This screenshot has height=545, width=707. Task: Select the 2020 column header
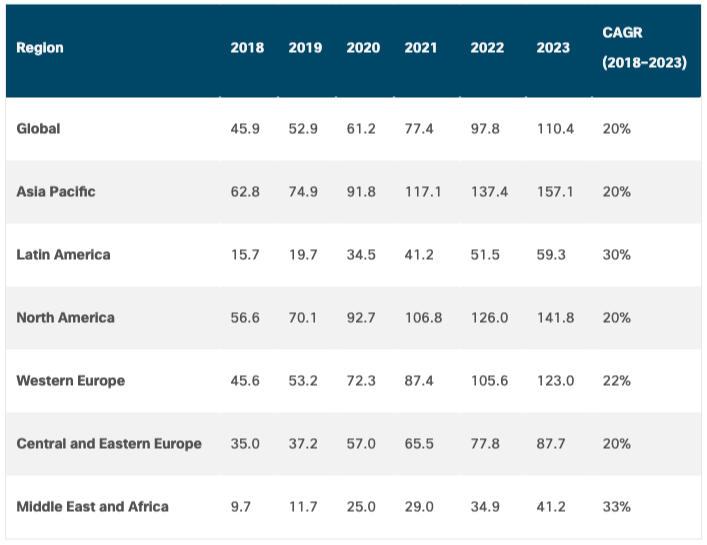[x=363, y=48]
